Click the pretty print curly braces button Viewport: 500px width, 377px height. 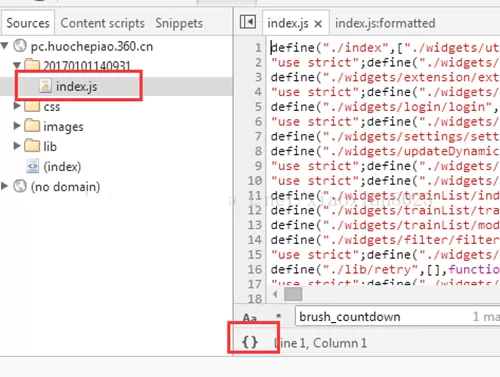click(250, 342)
